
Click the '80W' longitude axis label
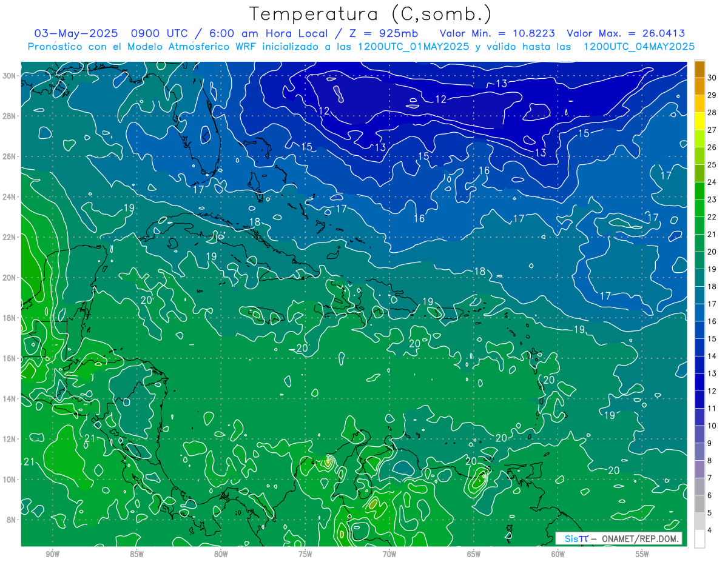coord(221,554)
